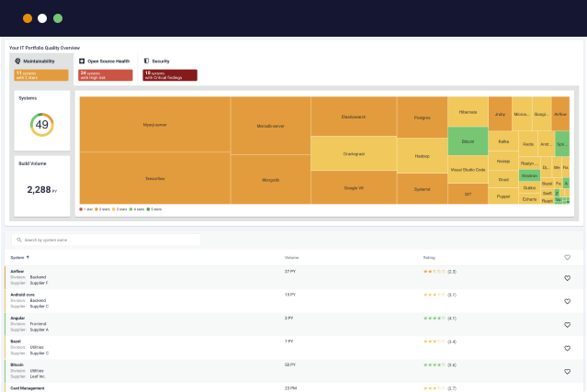
Task: Select the green Bitcoin treemap block
Action: pyautogui.click(x=468, y=141)
